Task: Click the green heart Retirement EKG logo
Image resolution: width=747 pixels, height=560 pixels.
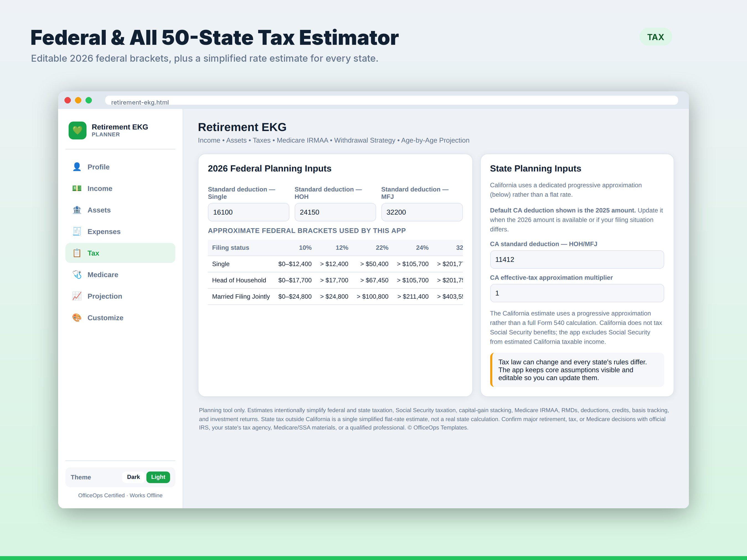Action: (x=77, y=130)
